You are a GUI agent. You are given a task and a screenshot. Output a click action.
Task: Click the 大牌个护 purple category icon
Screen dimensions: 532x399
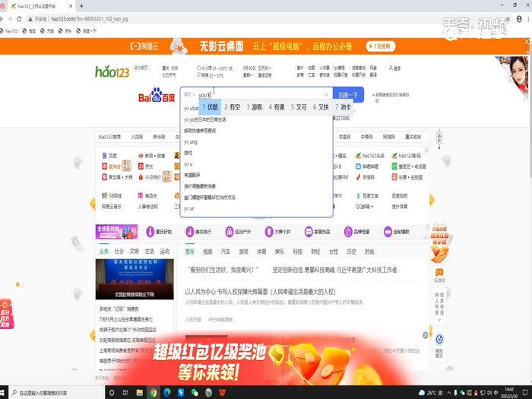(269, 232)
